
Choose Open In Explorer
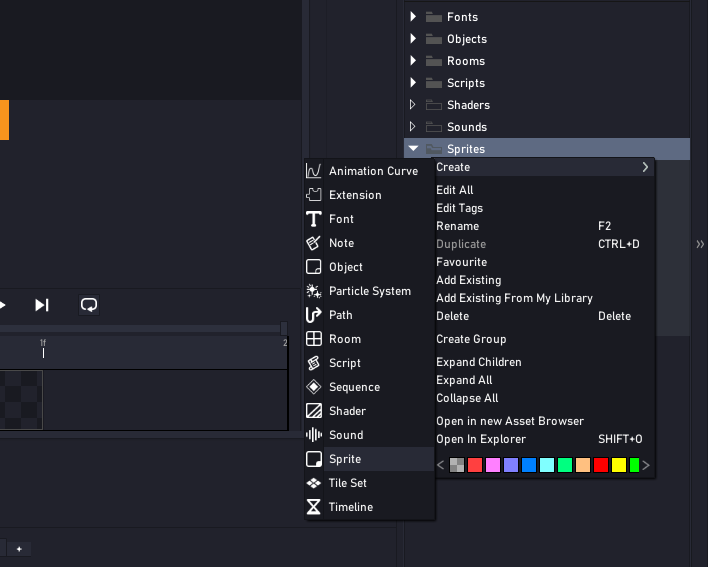coord(481,439)
